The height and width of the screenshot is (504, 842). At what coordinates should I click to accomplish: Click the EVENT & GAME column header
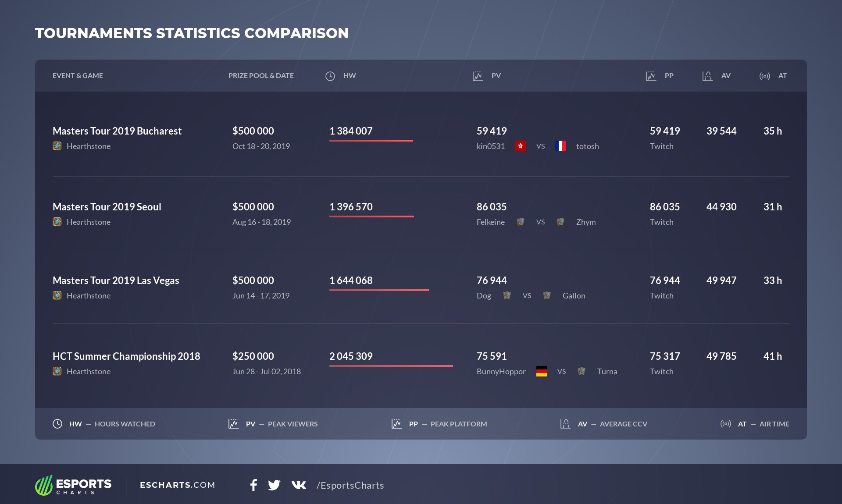(78, 76)
